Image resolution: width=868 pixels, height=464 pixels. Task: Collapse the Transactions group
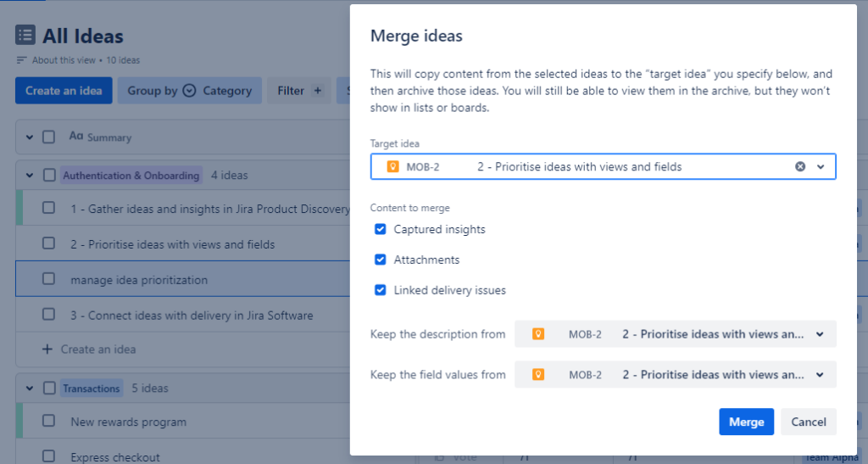tap(30, 389)
